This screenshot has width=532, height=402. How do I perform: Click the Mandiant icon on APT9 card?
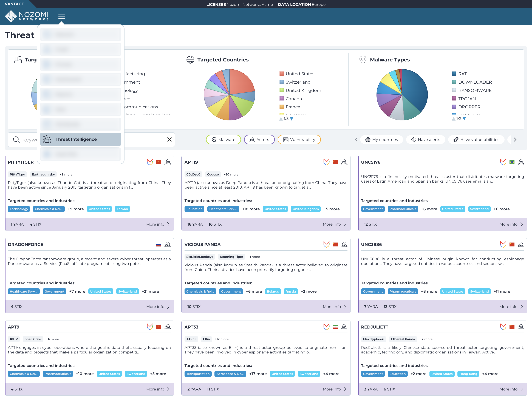[150, 327]
